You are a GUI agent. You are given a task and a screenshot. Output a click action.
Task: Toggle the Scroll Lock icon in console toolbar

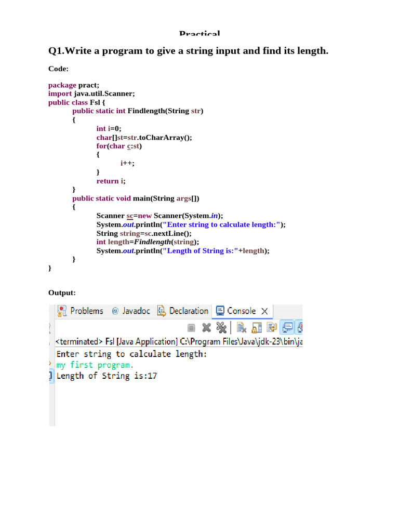pyautogui.click(x=256, y=327)
